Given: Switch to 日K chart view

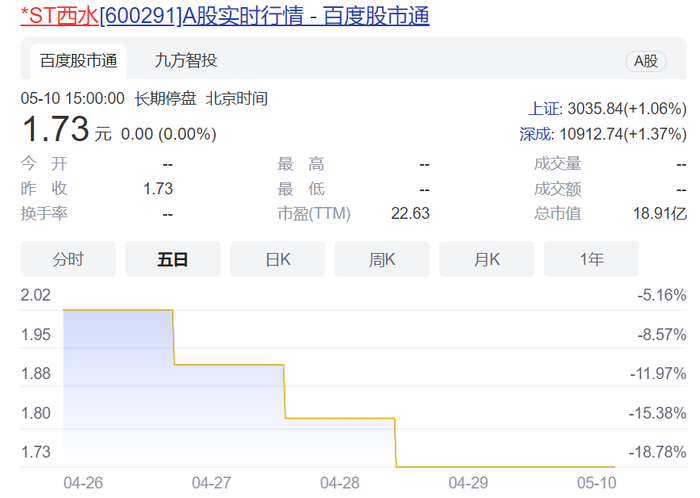Looking at the screenshot, I should 277,259.
